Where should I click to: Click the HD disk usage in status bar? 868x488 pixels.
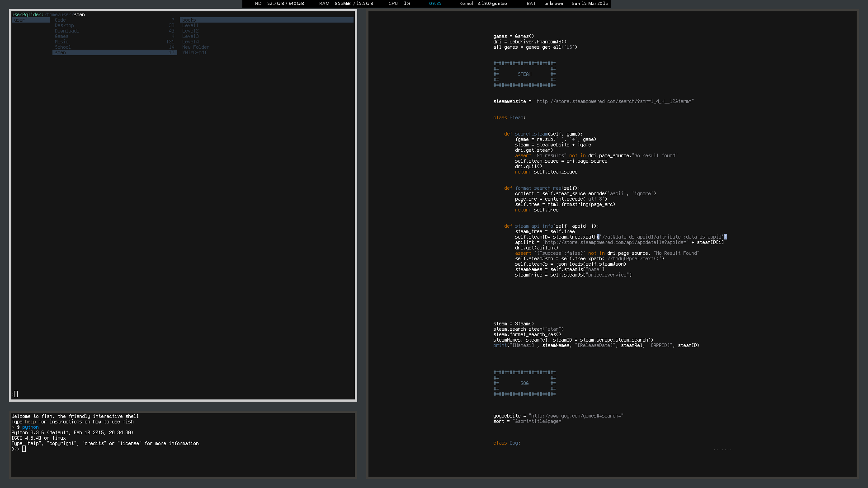point(279,4)
